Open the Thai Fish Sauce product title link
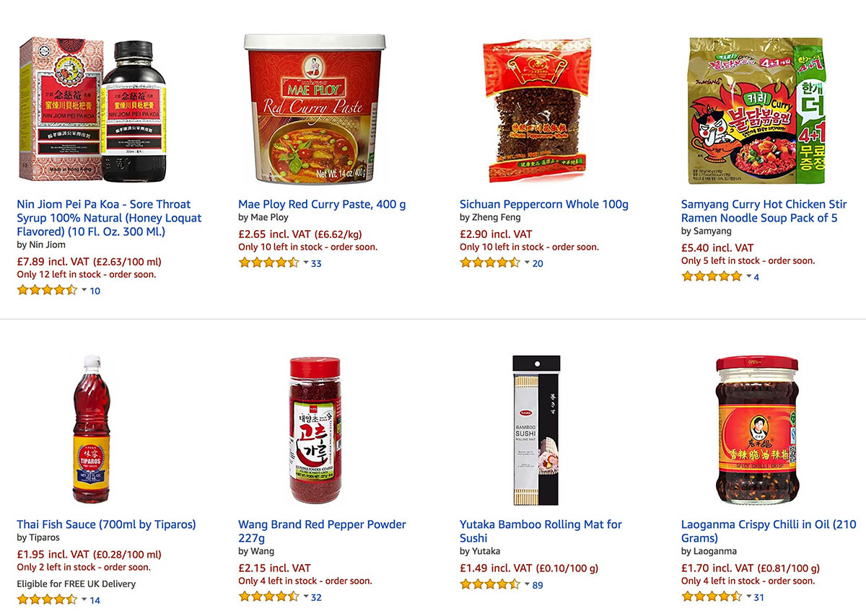This screenshot has height=616, width=866. click(106, 524)
